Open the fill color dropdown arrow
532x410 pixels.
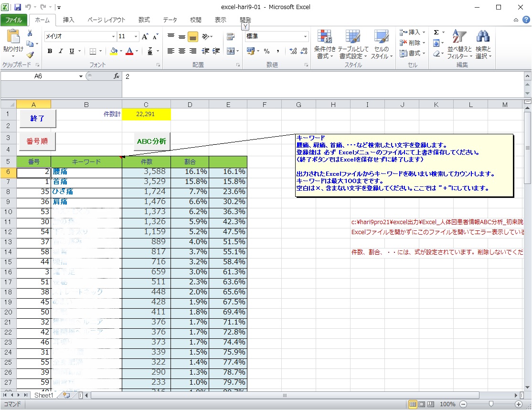121,51
